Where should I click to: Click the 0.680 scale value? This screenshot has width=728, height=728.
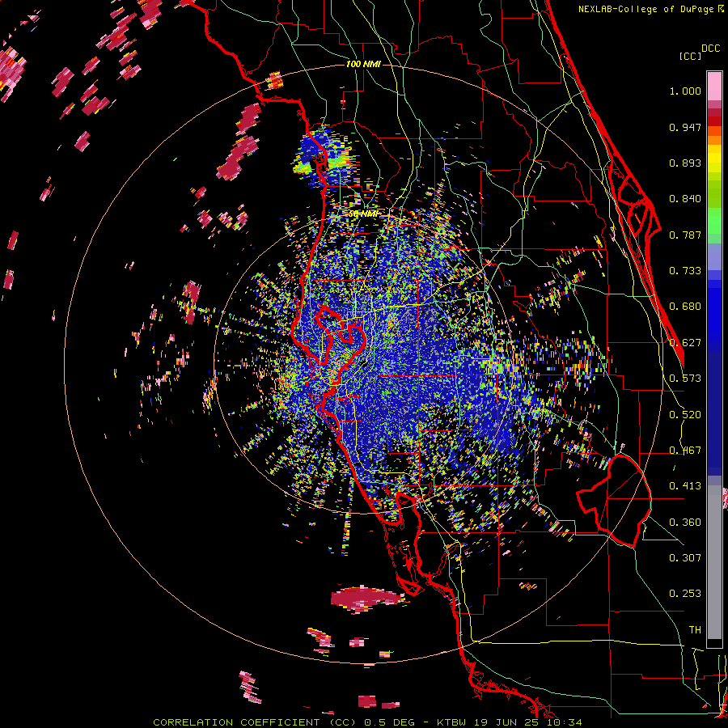pos(685,307)
